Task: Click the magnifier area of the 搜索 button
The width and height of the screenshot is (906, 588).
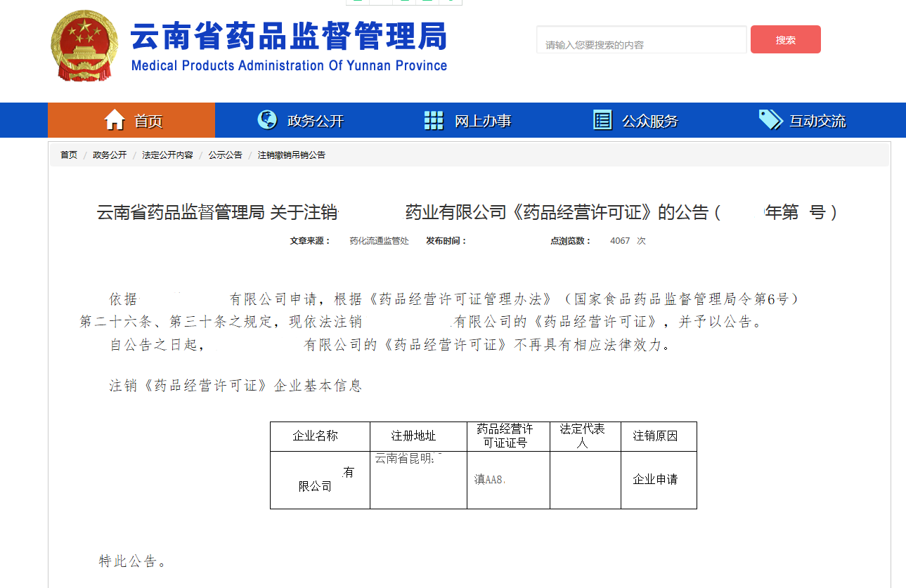Action: tap(785, 39)
